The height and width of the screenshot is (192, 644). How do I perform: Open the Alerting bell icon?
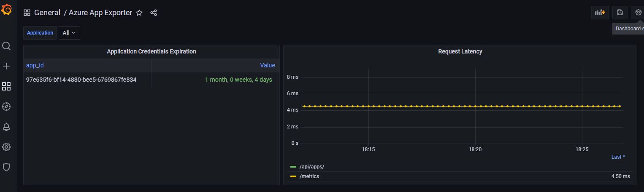6,127
